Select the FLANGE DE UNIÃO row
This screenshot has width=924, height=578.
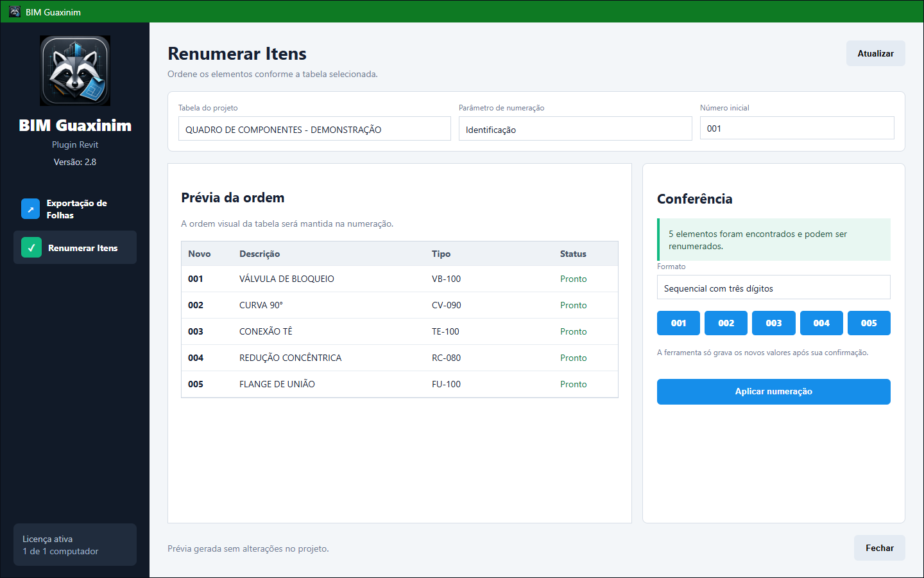tap(400, 384)
